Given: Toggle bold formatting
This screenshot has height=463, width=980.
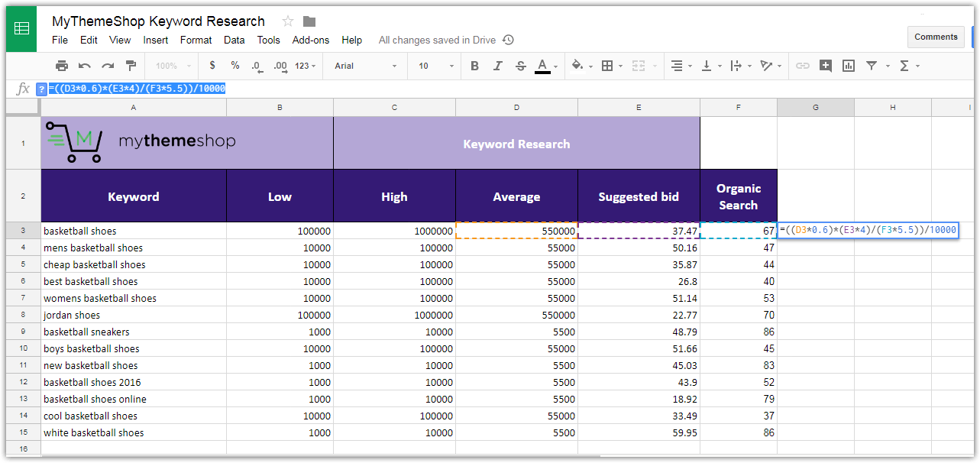Looking at the screenshot, I should (474, 66).
